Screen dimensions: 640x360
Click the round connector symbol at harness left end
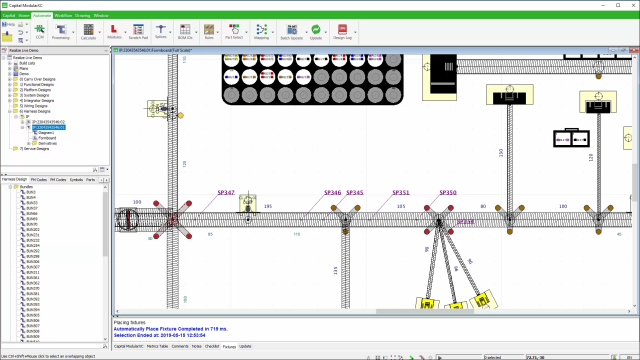pyautogui.click(x=128, y=220)
